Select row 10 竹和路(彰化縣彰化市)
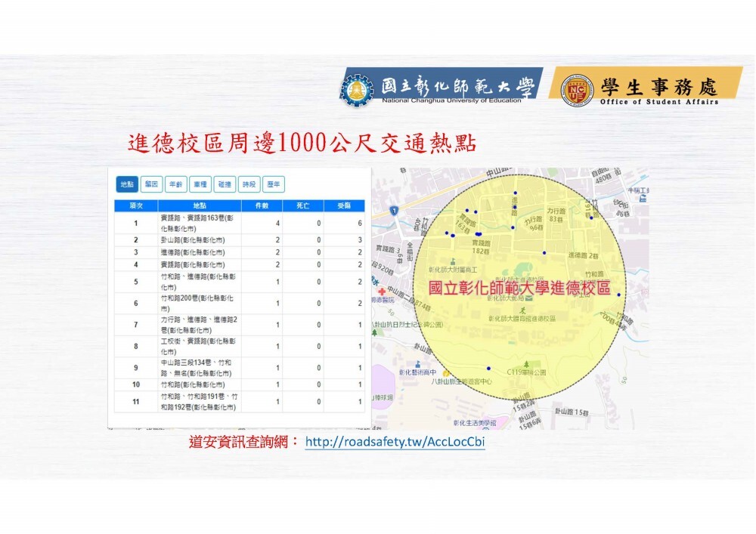The image size is (756, 534). pos(239,384)
